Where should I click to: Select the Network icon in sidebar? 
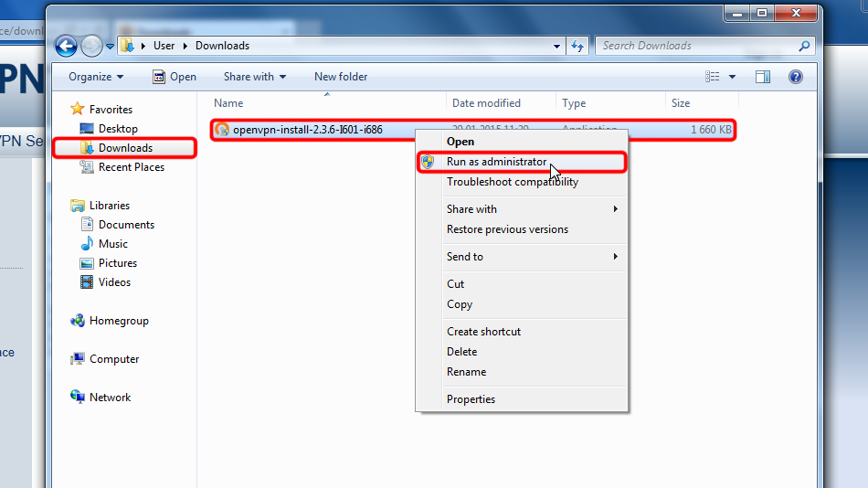tap(78, 398)
